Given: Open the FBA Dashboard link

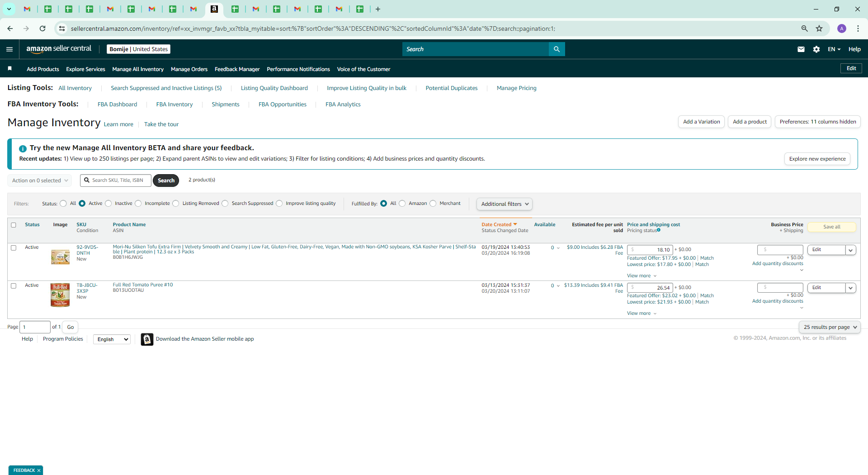Looking at the screenshot, I should tap(117, 104).
